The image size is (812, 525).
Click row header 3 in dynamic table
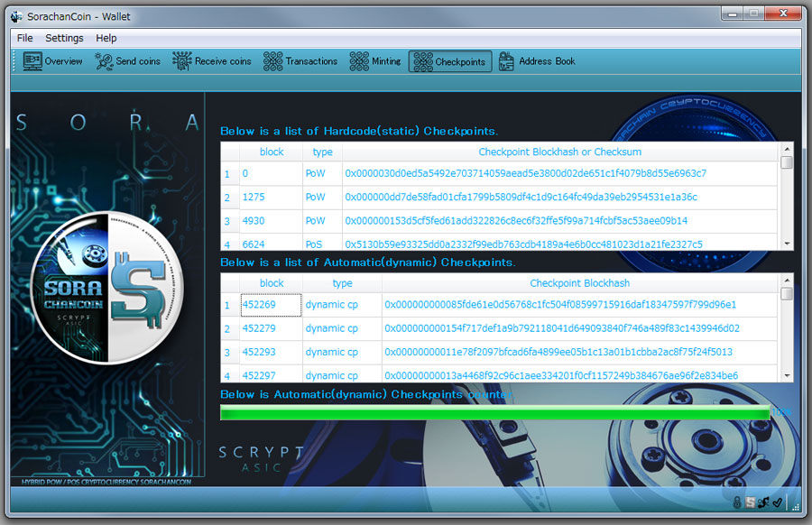coord(230,353)
